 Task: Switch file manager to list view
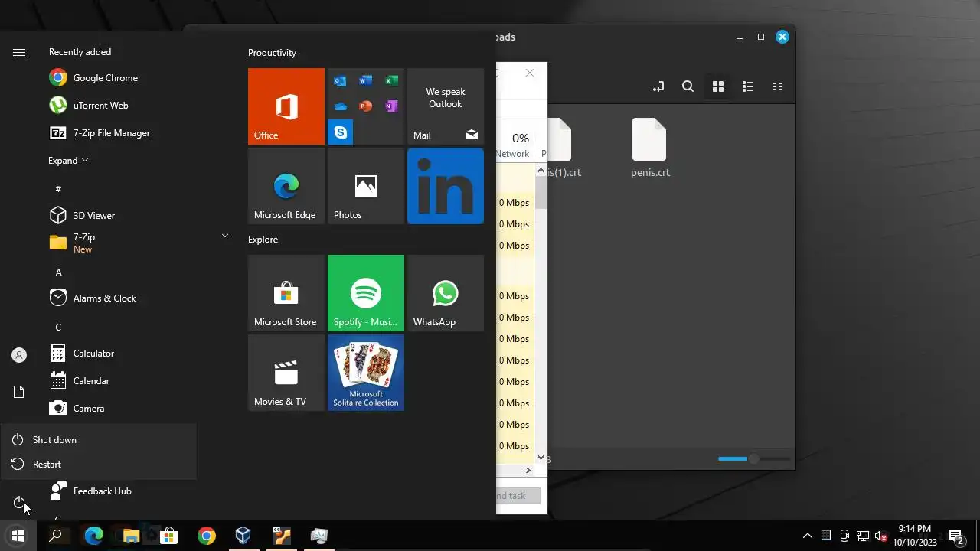click(x=748, y=86)
